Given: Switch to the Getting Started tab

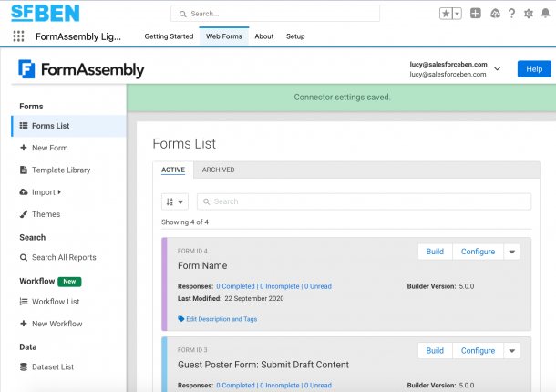Looking at the screenshot, I should coord(169,36).
